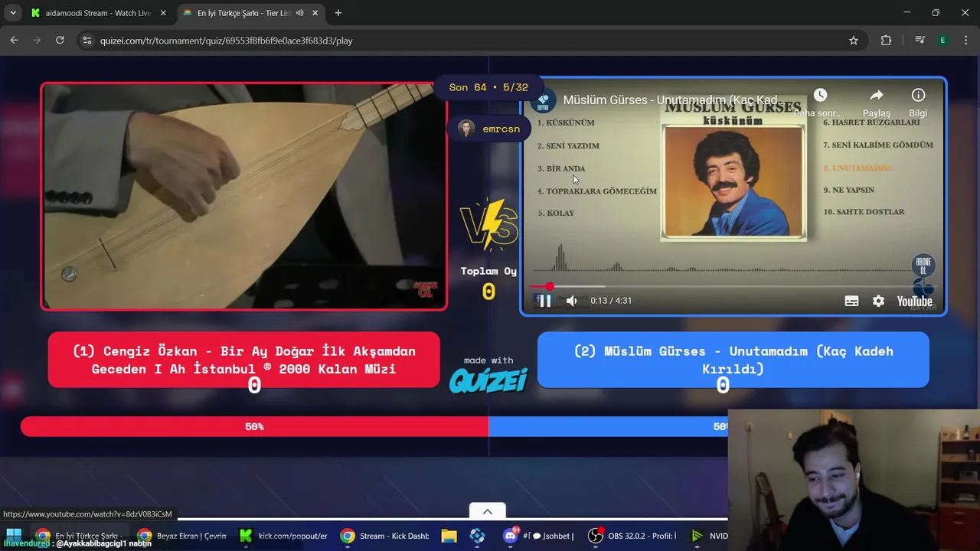Screen dimensions: 980x551
Task: Open the Windows Start menu
Action: [x=13, y=535]
